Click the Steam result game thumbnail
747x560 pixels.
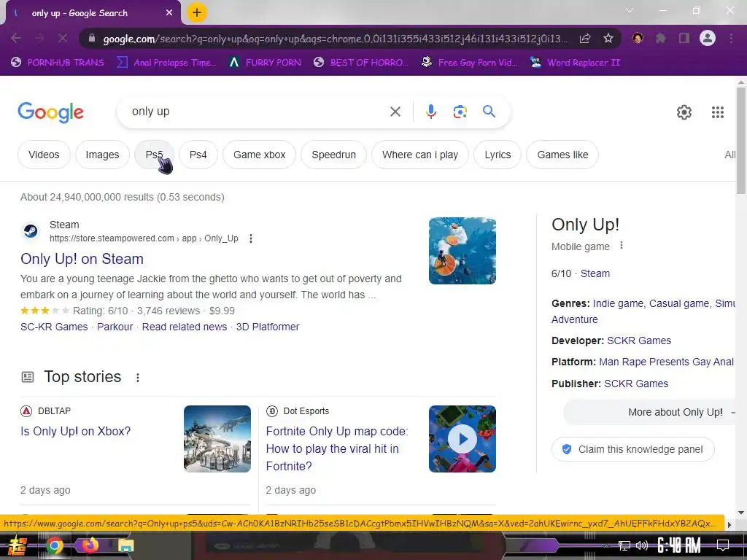click(462, 251)
